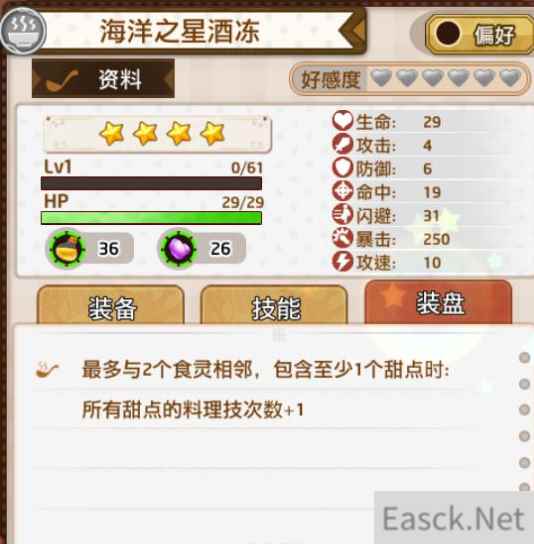The height and width of the screenshot is (544, 534).
Task: Switch to the 技能 tab
Action: pos(274,307)
